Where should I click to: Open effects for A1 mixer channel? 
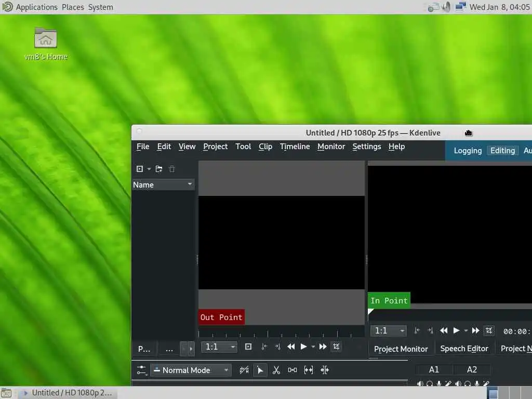click(448, 383)
